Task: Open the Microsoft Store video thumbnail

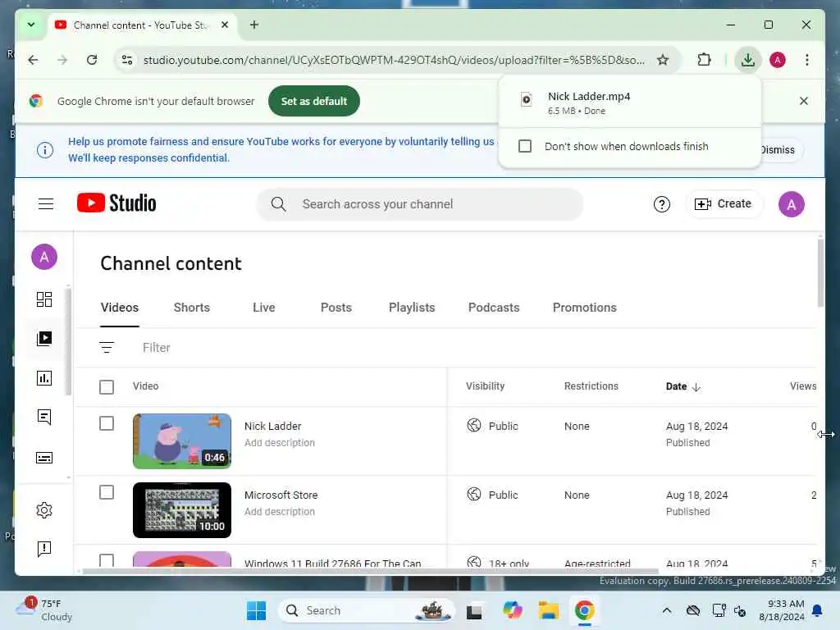Action: 182,510
